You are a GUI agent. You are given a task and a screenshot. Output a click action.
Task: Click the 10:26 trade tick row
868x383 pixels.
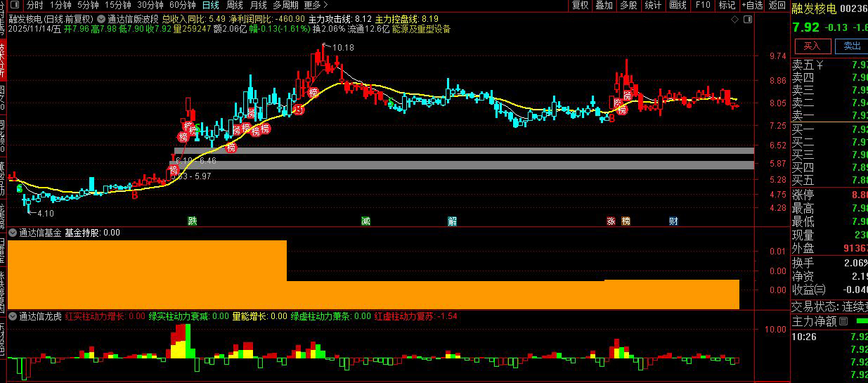click(x=829, y=337)
